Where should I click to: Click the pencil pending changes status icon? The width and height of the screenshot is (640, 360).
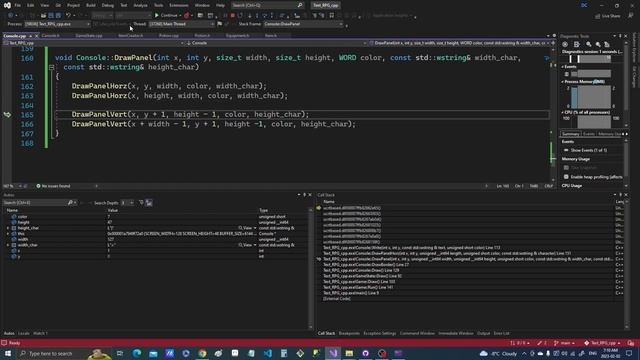coord(542,343)
